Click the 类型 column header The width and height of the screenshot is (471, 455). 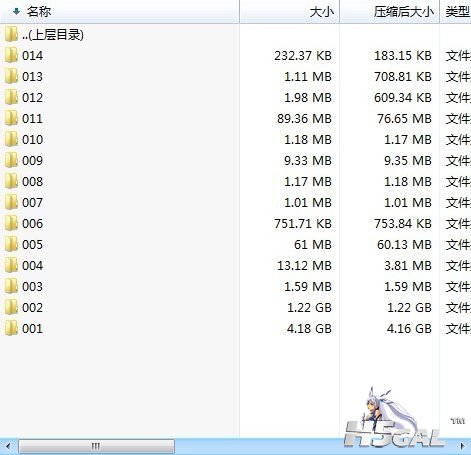pos(456,12)
